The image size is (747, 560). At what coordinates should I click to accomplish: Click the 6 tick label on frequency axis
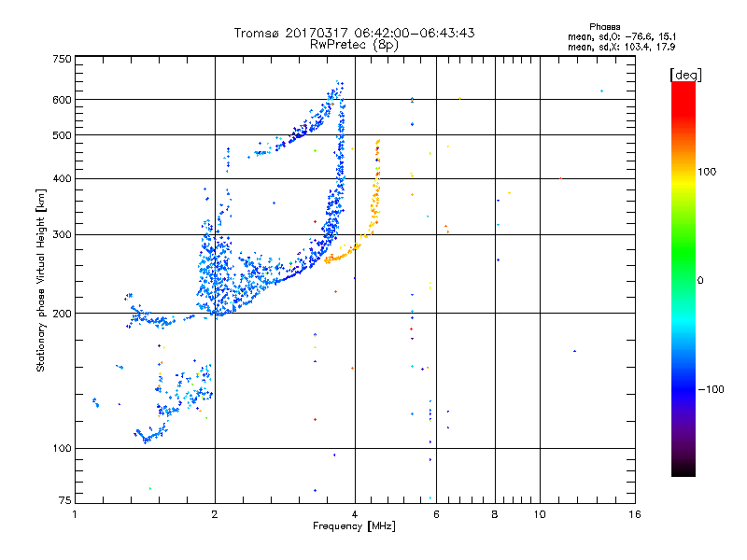(x=436, y=514)
